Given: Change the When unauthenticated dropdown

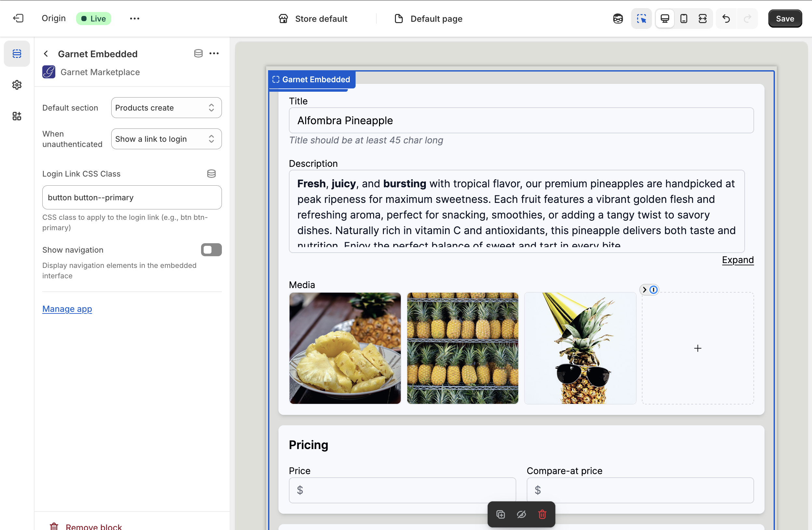Looking at the screenshot, I should (x=166, y=139).
